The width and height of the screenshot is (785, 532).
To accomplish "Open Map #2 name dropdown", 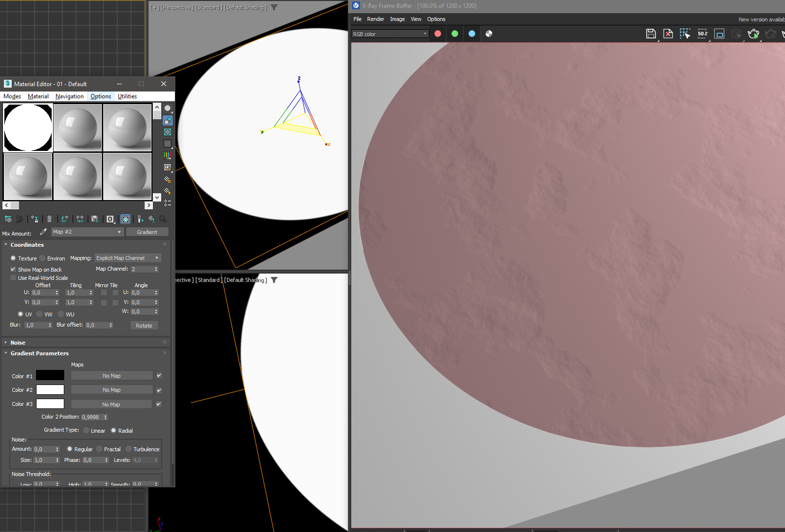I will click(x=87, y=232).
